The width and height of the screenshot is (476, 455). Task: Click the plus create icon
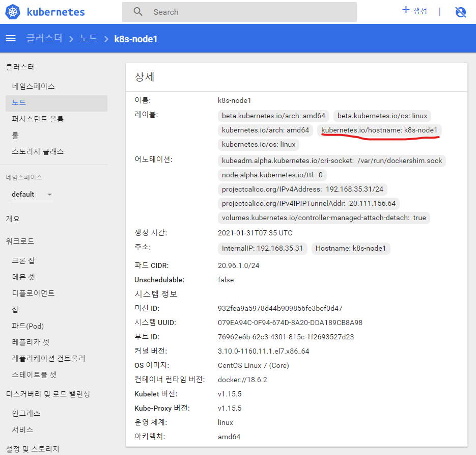click(x=406, y=10)
